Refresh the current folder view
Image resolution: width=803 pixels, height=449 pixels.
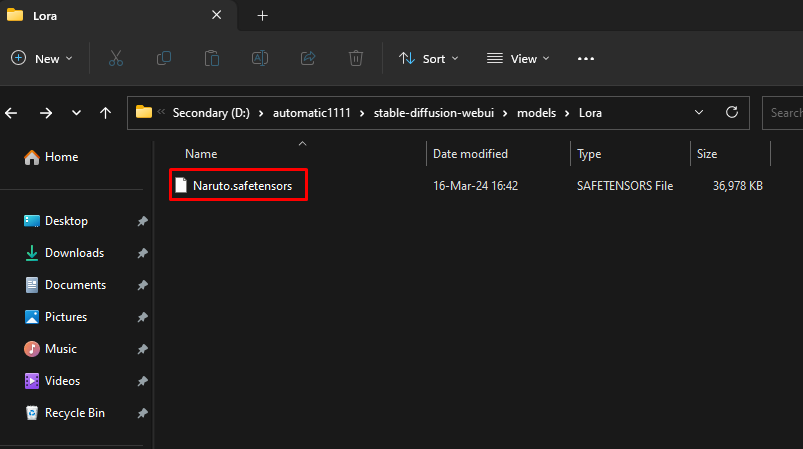coord(732,112)
